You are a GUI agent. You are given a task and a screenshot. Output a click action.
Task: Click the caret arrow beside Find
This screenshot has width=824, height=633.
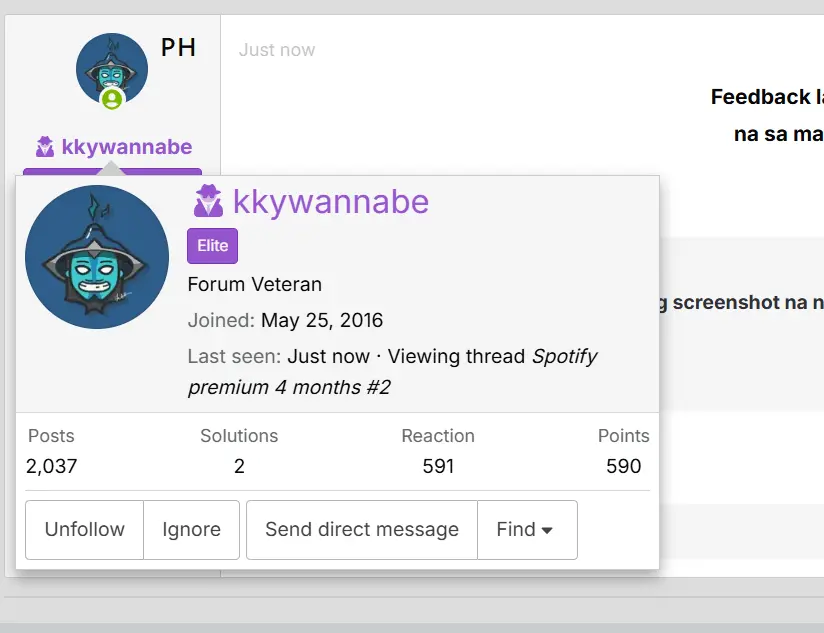pyautogui.click(x=547, y=531)
